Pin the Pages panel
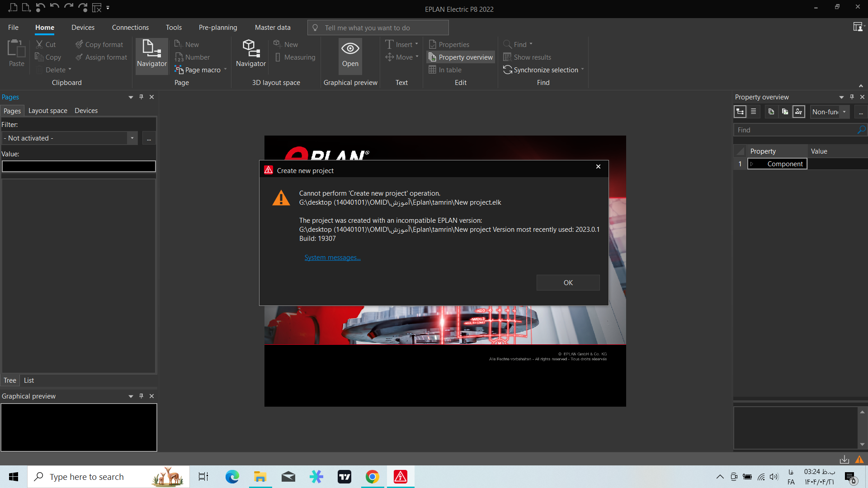The width and height of the screenshot is (868, 488). point(141,97)
